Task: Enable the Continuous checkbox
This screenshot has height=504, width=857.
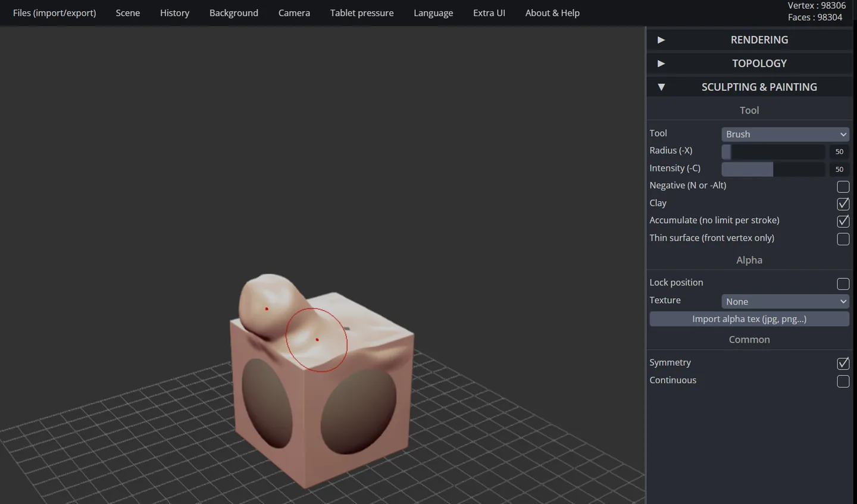Action: pyautogui.click(x=843, y=381)
